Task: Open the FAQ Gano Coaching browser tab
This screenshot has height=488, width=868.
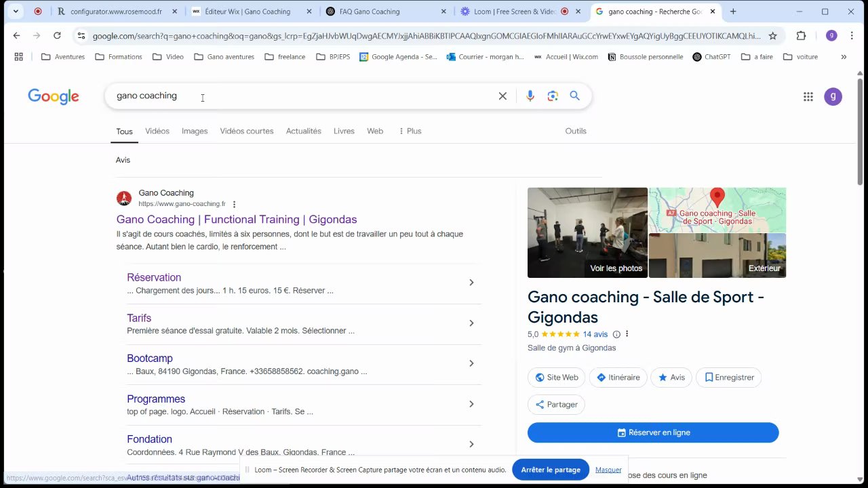Action: [384, 12]
